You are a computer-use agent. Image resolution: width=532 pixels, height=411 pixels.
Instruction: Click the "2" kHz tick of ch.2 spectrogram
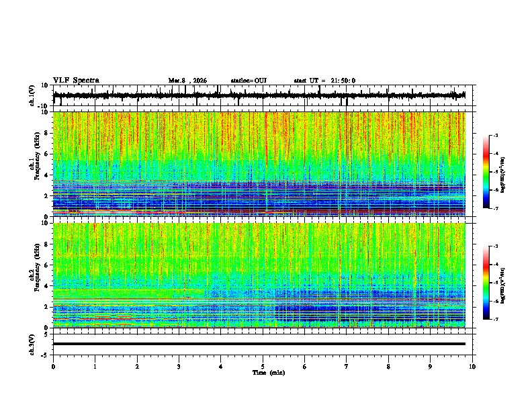coord(46,307)
